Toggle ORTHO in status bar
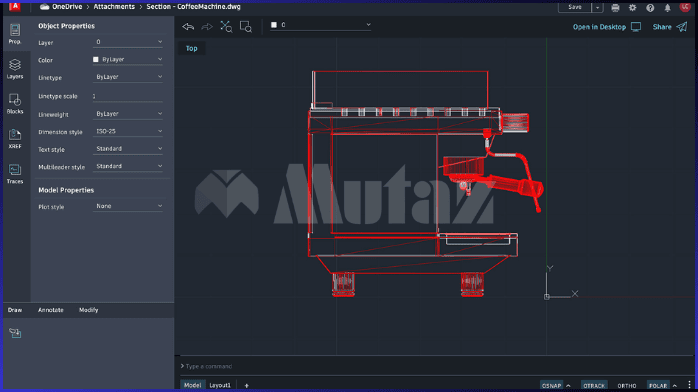Viewport: 698px width, 392px height. (x=627, y=385)
